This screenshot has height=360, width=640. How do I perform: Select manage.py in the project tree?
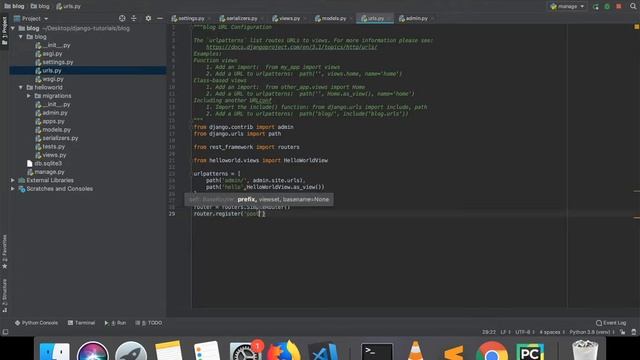point(49,172)
